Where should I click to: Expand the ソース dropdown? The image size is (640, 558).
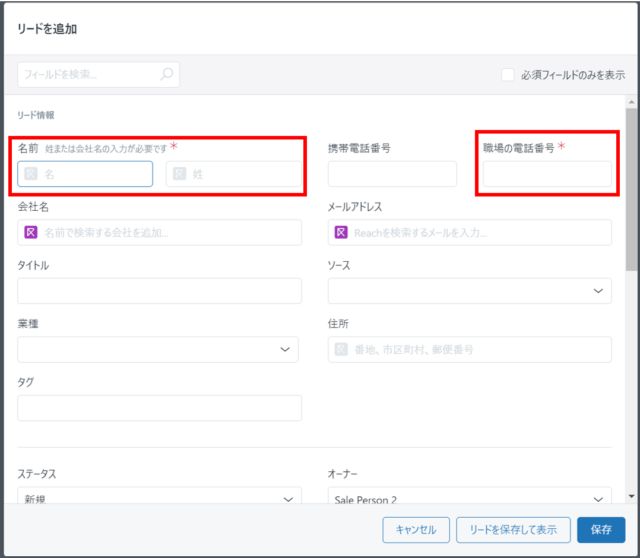point(469,291)
